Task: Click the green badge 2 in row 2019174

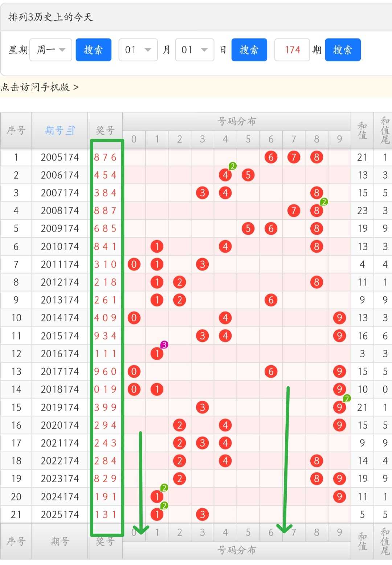Action: 347,398
